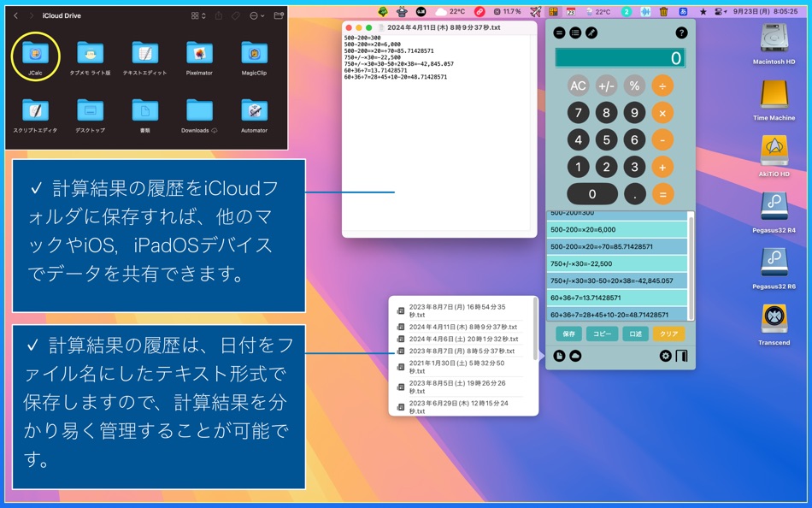Open Finder view mode dropdown
This screenshot has width=812, height=508.
point(198,16)
